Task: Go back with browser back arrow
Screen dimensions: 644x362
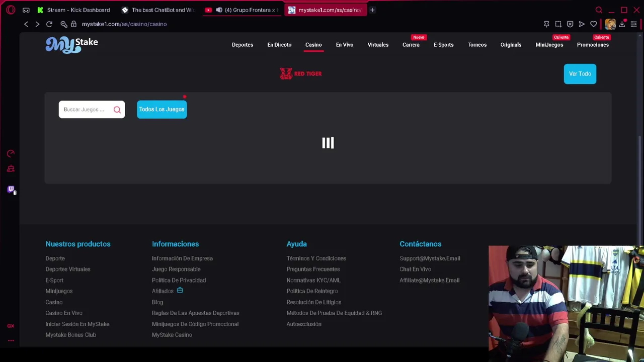Action: (x=26, y=24)
